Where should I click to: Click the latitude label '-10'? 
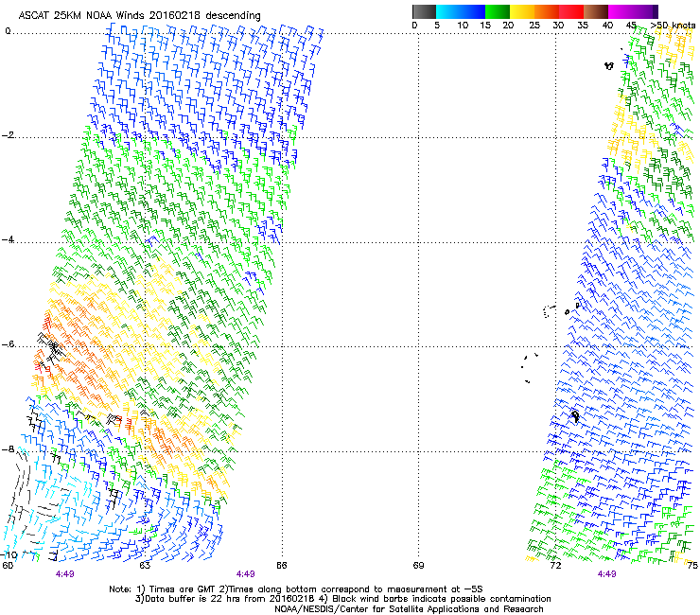coord(10,554)
